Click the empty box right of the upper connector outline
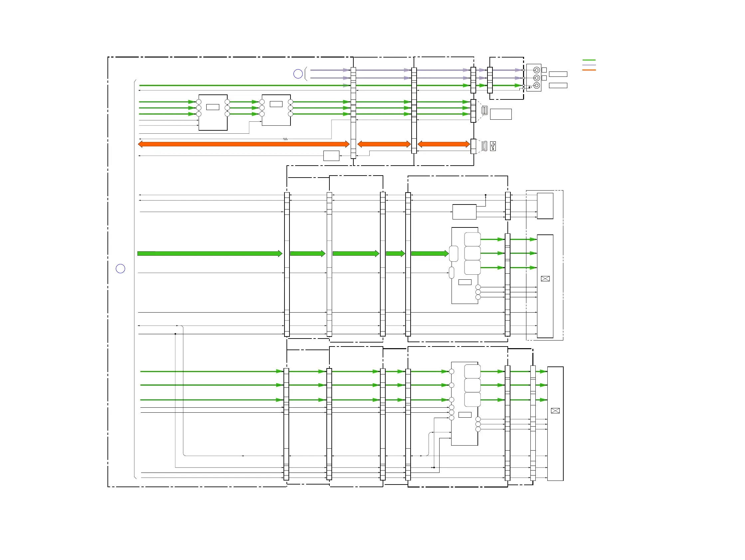Viewport: 745px width, 560px height. (501, 114)
